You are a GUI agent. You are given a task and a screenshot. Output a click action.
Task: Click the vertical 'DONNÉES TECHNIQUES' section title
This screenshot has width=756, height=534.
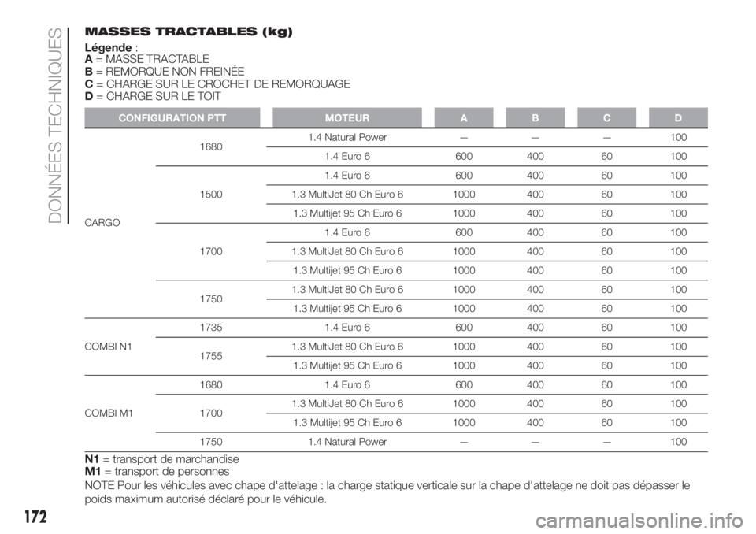(54, 125)
